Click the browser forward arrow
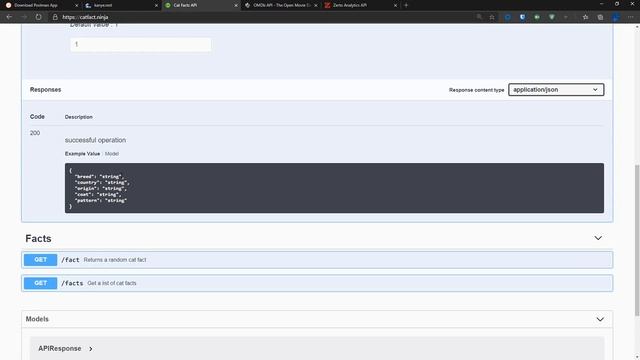 (x=24, y=17)
